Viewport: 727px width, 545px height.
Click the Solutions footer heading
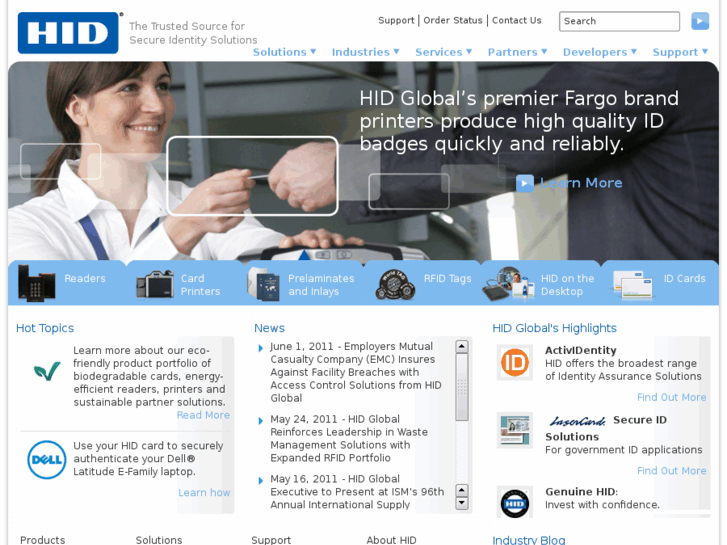tap(159, 540)
